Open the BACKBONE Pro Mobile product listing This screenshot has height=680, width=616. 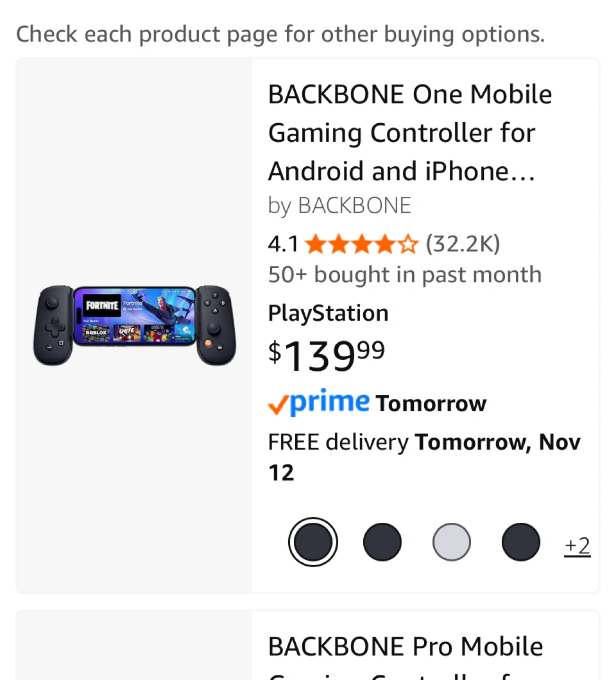405,647
